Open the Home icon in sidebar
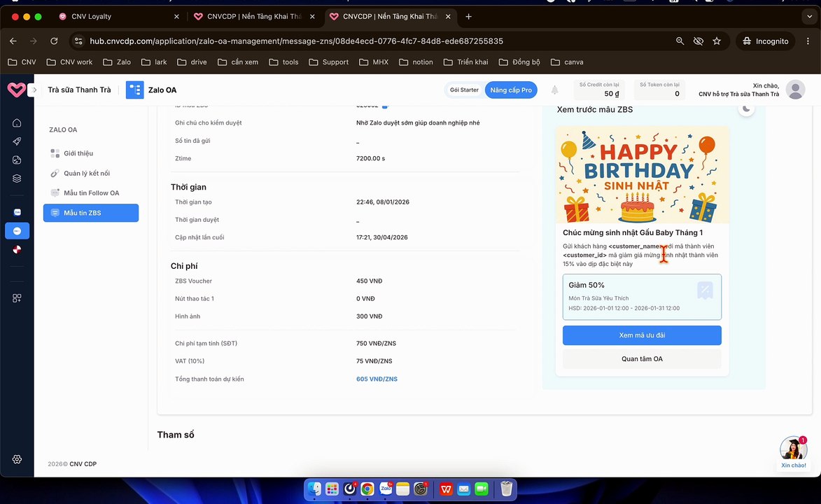This screenshot has width=821, height=504. tap(17, 122)
